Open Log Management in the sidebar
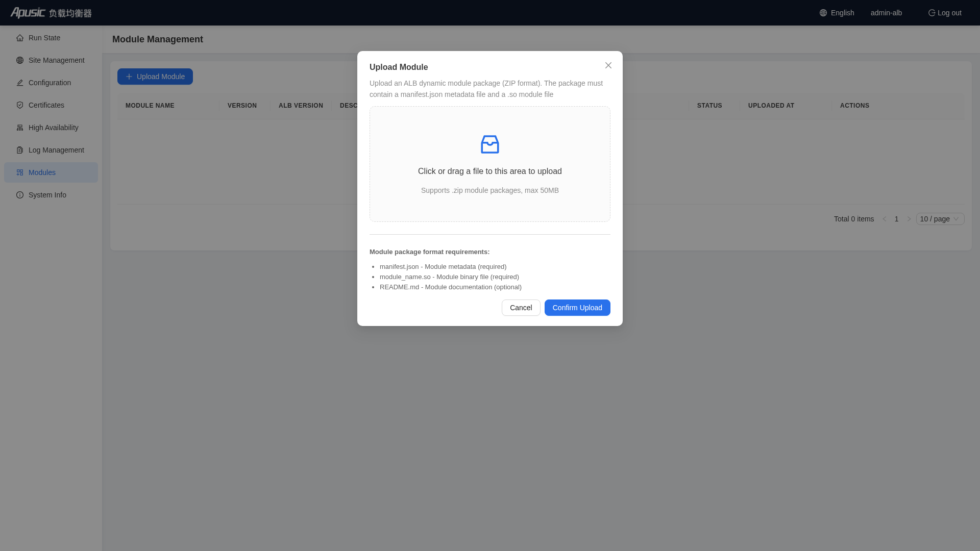Viewport: 980px width, 551px height. tap(51, 150)
